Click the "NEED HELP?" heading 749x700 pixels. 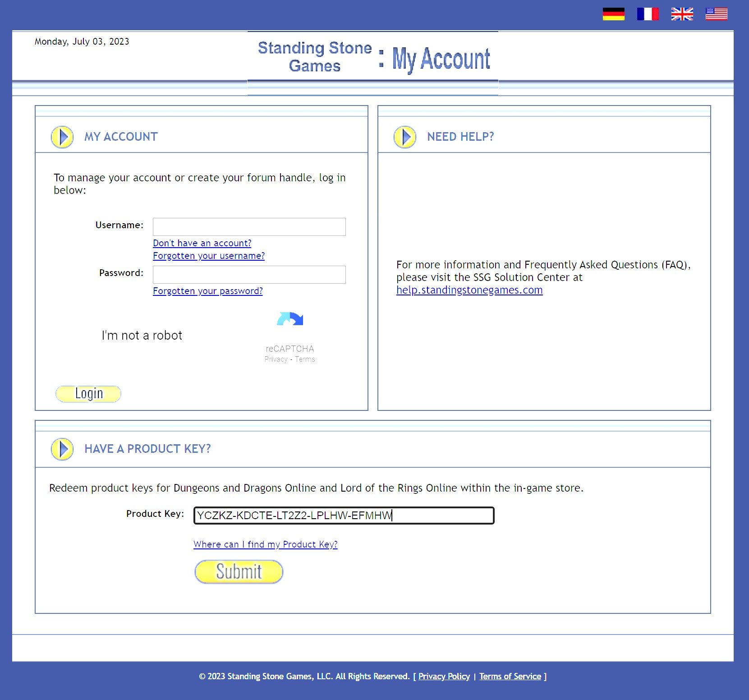click(x=461, y=137)
